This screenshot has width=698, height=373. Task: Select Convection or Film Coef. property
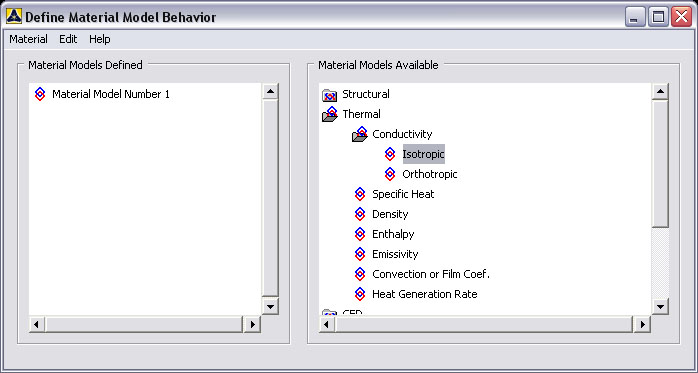click(x=431, y=274)
